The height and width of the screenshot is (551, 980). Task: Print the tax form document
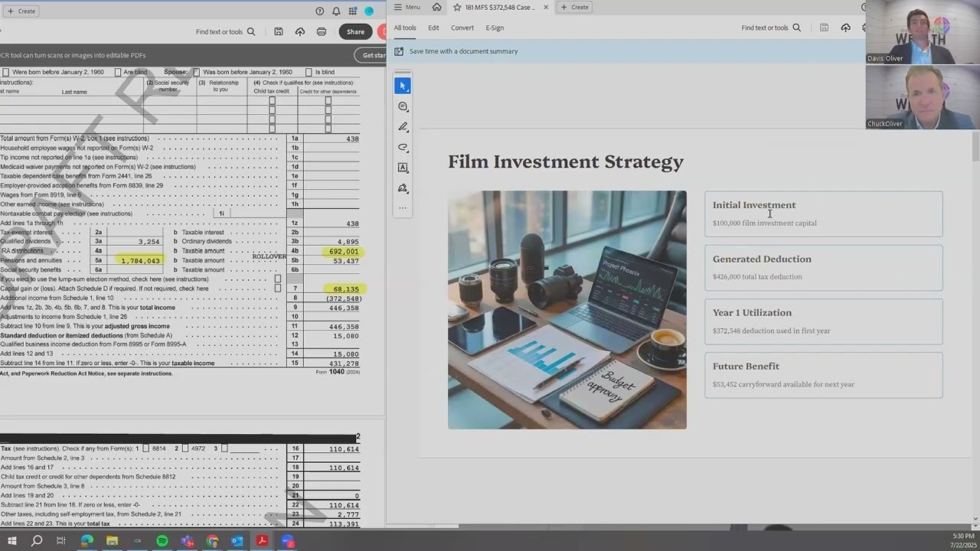322,32
